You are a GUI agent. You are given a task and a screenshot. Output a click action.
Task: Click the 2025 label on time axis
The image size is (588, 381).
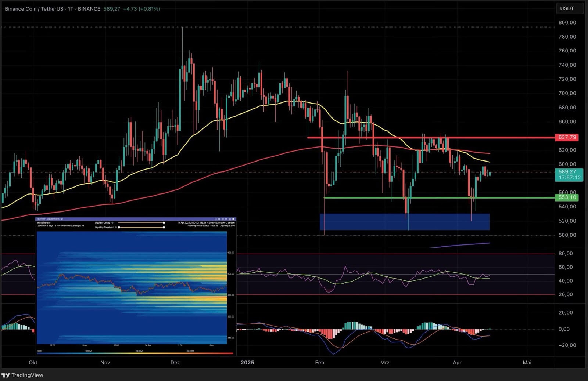click(x=247, y=362)
